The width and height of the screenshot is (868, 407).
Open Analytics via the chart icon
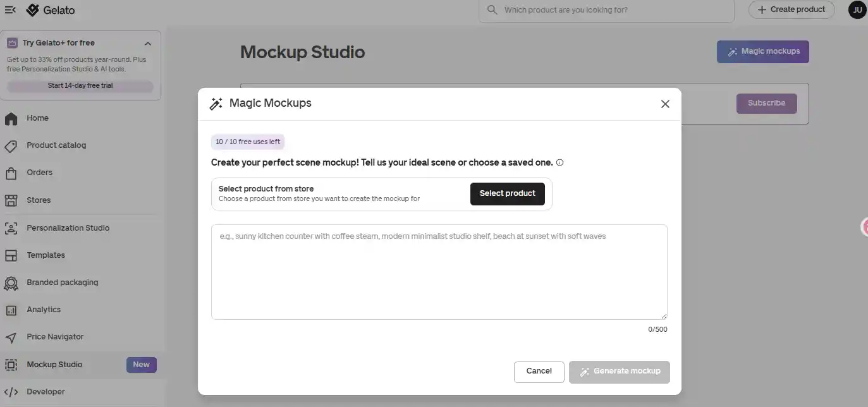point(11,310)
